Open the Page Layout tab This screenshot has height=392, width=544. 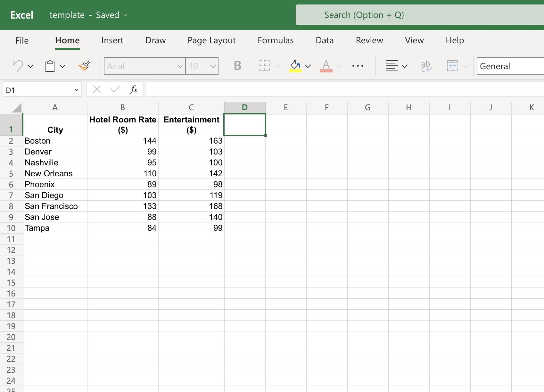211,40
